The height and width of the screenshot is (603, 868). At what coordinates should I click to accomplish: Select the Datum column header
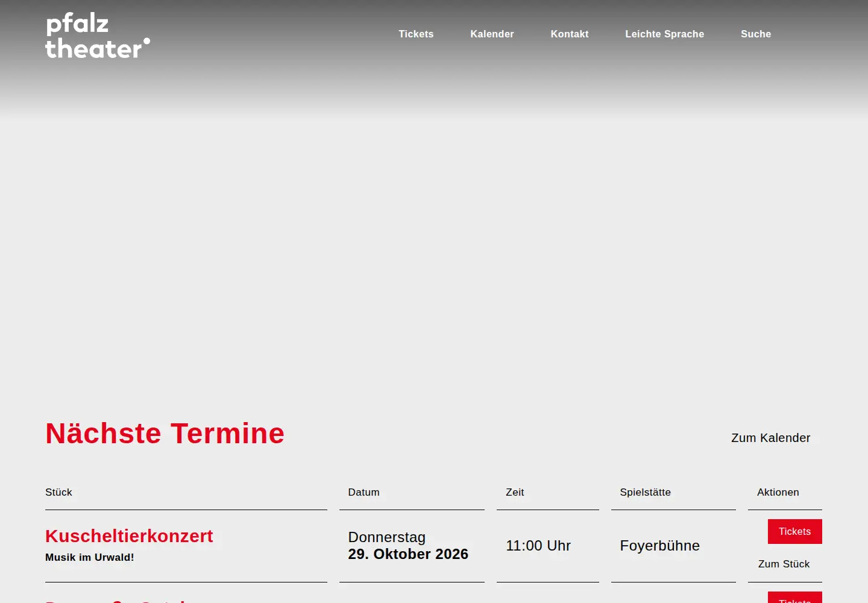[x=364, y=492]
